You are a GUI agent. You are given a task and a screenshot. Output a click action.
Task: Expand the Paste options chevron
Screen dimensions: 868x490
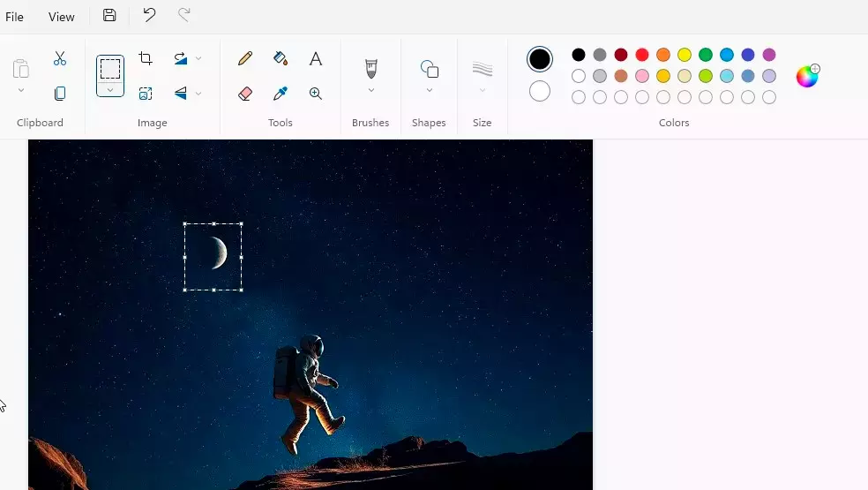[x=21, y=90]
